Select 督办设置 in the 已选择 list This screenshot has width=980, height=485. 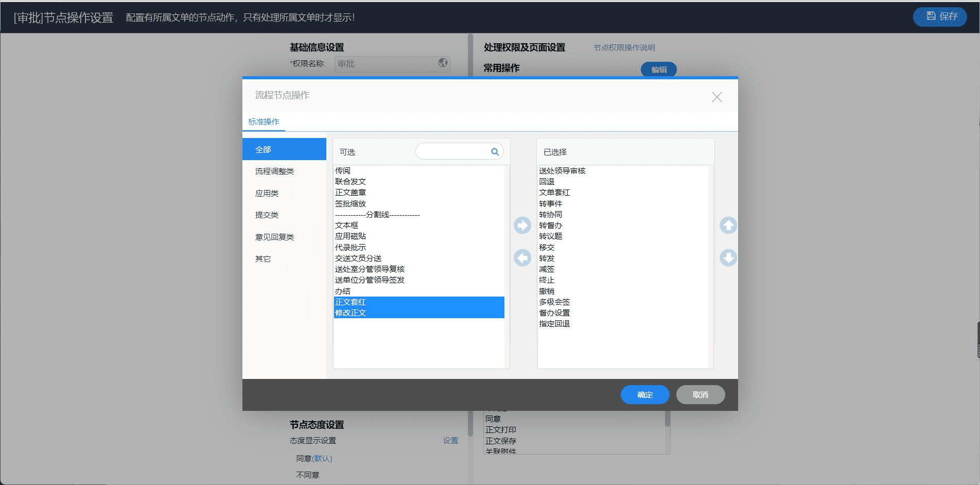[x=623, y=313]
